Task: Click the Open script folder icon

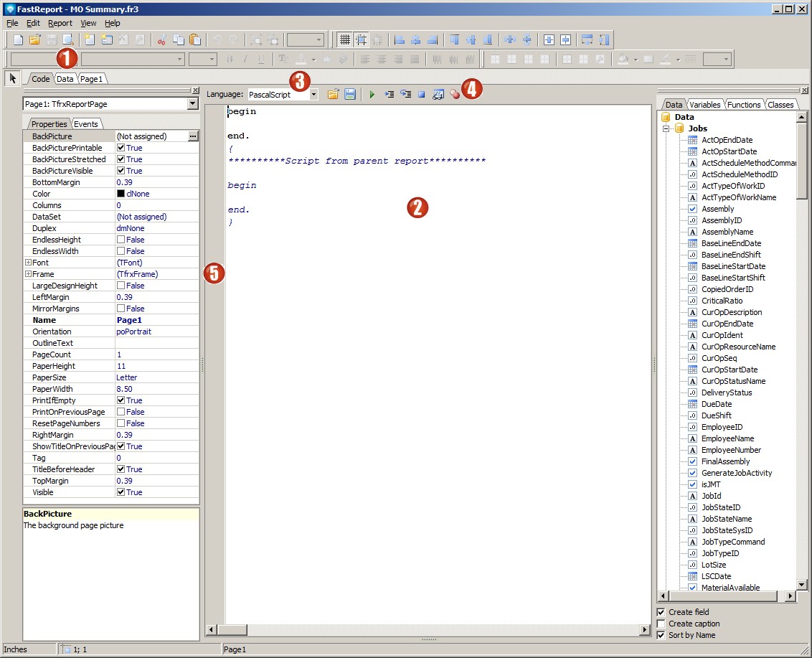Action: pyautogui.click(x=334, y=95)
